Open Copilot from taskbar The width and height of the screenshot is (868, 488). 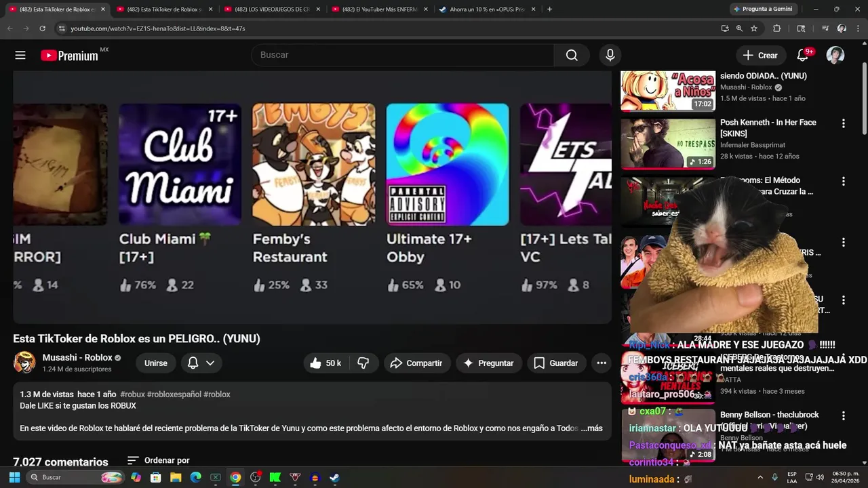136,477
